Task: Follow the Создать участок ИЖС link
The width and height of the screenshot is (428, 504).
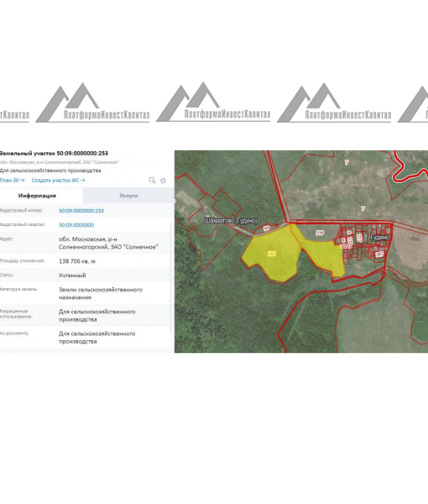Action: pyautogui.click(x=58, y=181)
